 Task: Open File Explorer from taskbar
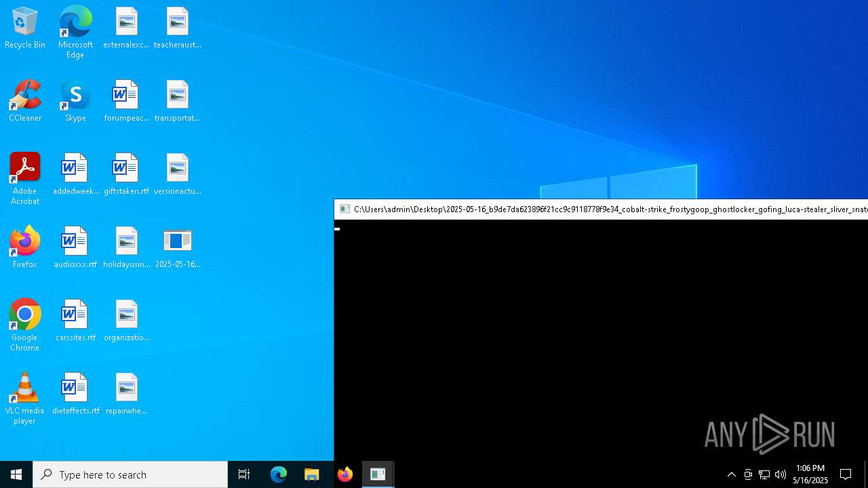click(312, 474)
